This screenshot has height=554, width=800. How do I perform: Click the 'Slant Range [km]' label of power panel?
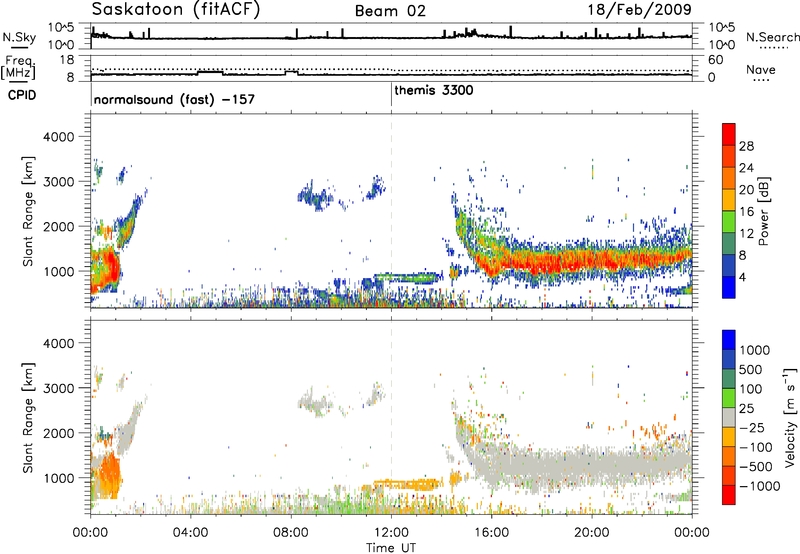tap(28, 211)
